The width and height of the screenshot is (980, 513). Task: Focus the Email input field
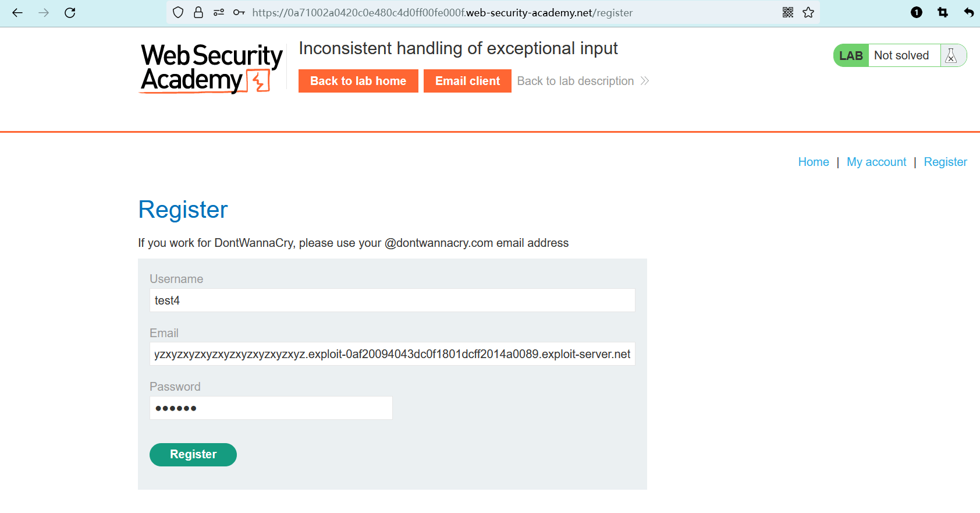(x=392, y=354)
